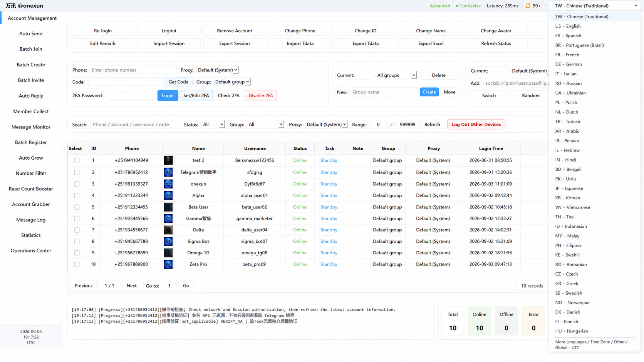Viewport: 644px width, 362px height.
Task: Click the avatar beside onexun name
Action: click(168, 184)
